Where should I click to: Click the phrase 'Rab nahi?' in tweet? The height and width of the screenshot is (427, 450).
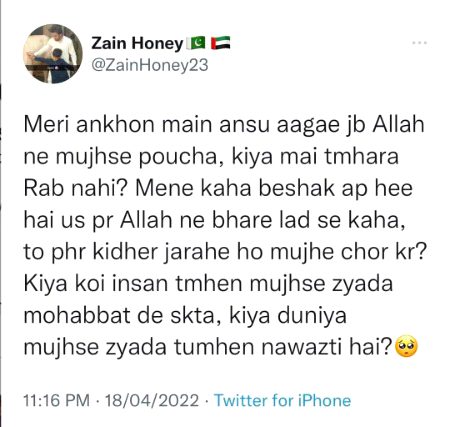(x=74, y=188)
